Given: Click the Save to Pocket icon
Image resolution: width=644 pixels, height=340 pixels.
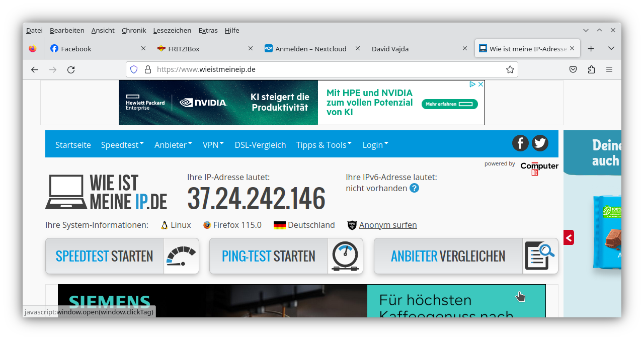Looking at the screenshot, I should pyautogui.click(x=573, y=69).
